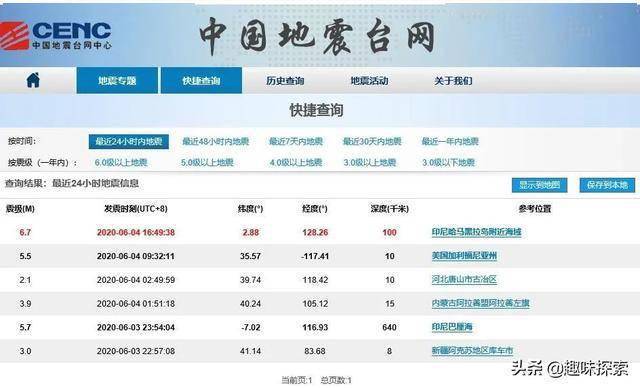640x388 pixels.
Task: Select magnitude 5.5 cell
Action: pos(25,256)
